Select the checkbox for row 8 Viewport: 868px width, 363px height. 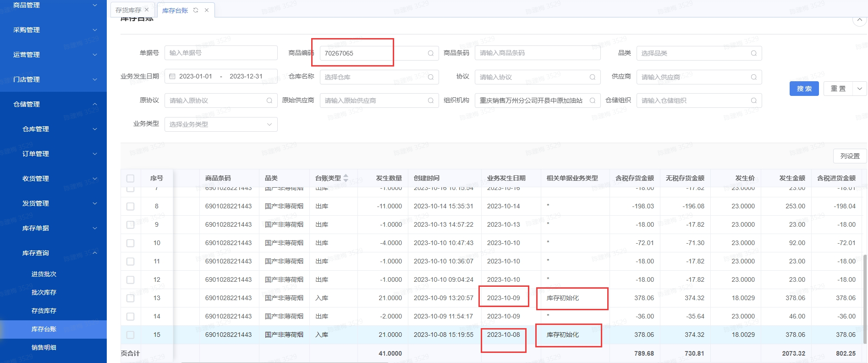[131, 207]
